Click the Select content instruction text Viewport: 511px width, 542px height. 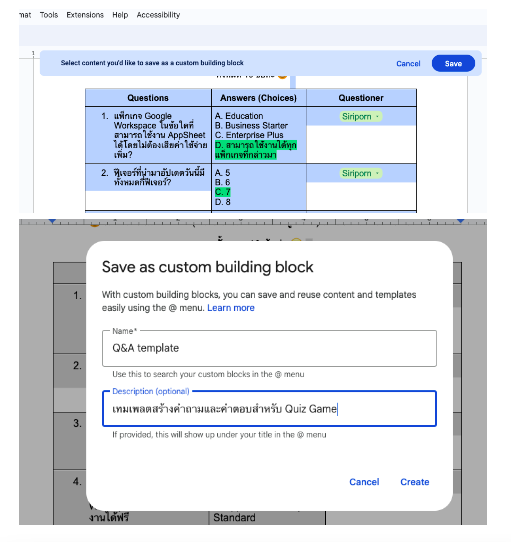(x=152, y=63)
